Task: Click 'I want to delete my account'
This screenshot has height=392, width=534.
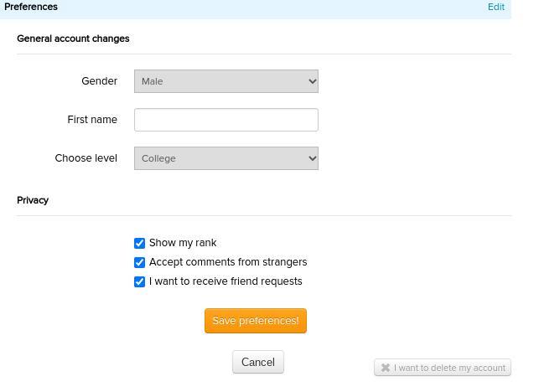Action: point(449,368)
